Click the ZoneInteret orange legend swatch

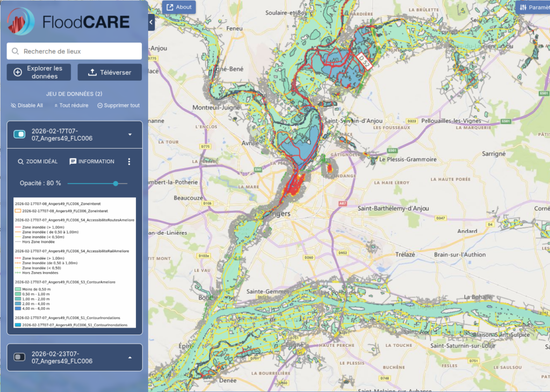coord(18,211)
